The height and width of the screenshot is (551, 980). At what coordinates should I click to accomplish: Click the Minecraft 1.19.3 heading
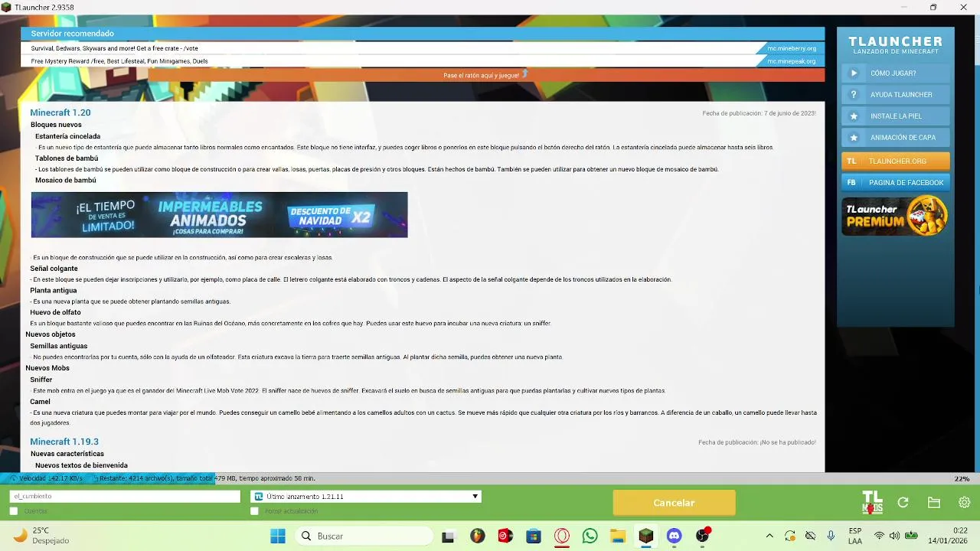click(x=64, y=442)
